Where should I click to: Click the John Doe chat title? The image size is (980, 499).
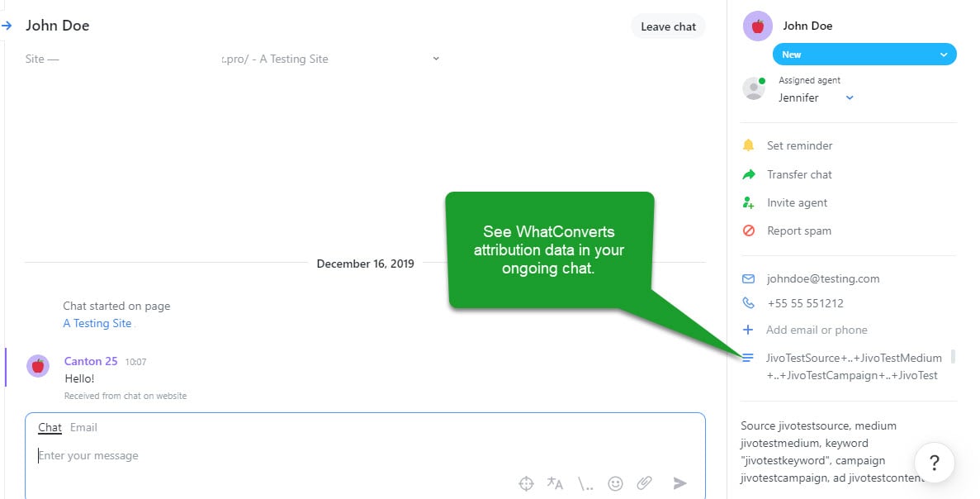coord(58,26)
